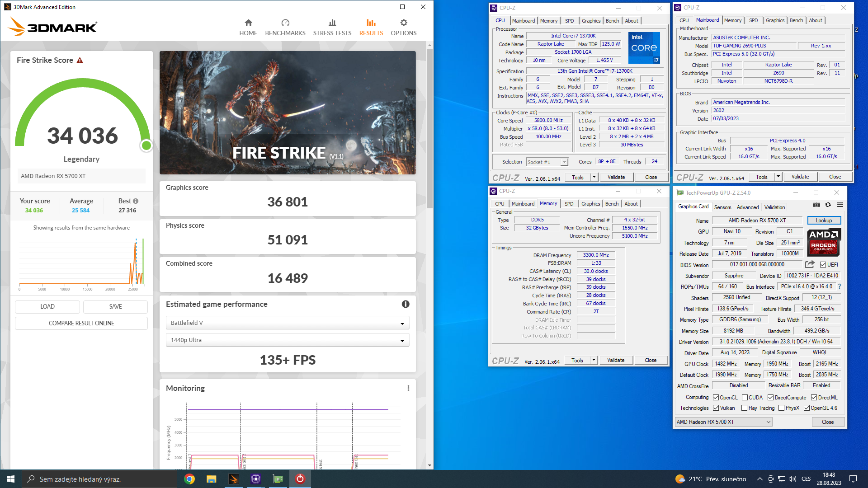Open Monitoring three-dot options menu
Image resolution: width=868 pixels, height=488 pixels.
coord(408,388)
